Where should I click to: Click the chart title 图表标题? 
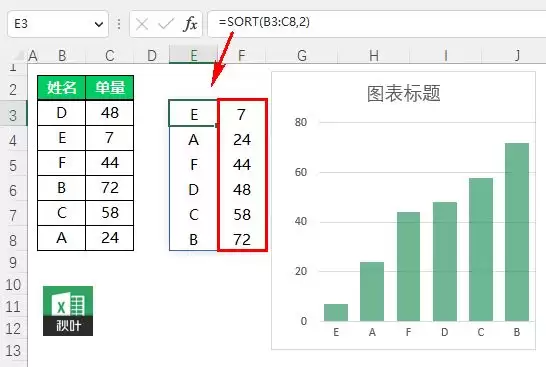404,93
